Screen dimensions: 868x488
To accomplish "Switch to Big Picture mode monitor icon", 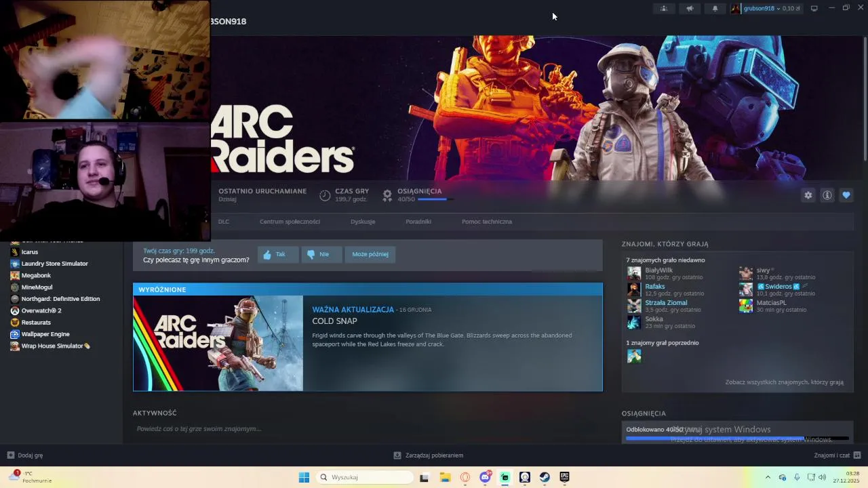I will tap(814, 8).
